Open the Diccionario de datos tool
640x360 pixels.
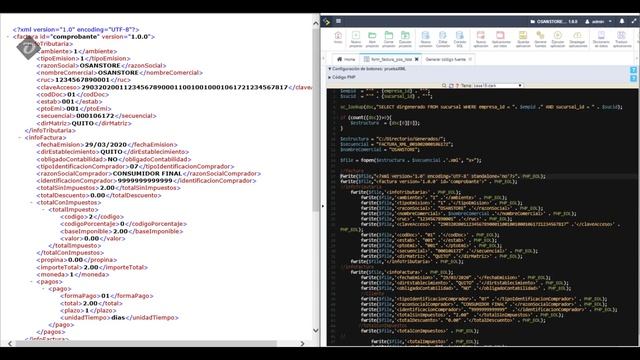tap(601, 39)
